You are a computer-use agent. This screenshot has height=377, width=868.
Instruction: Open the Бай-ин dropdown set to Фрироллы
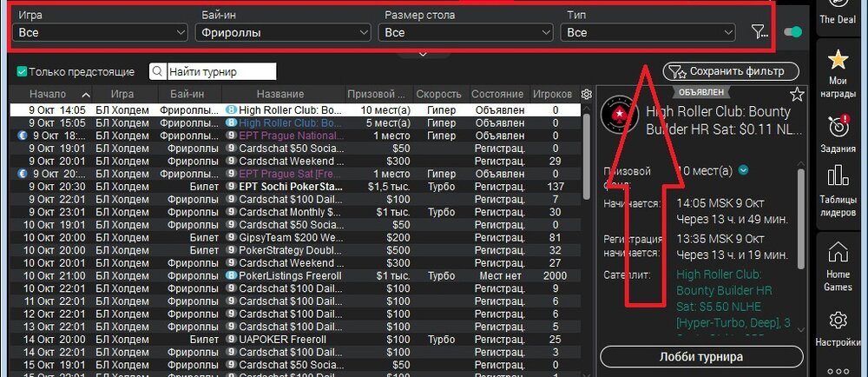click(283, 33)
